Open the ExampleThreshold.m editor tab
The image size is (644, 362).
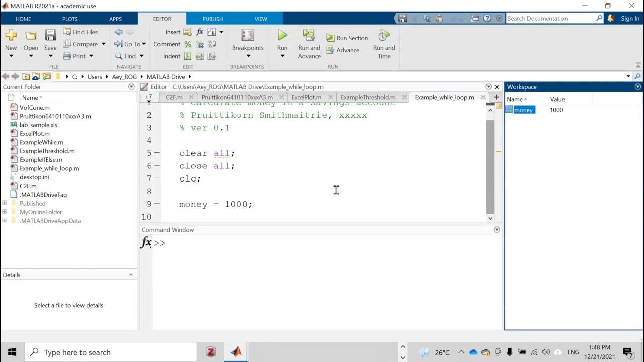tap(368, 97)
